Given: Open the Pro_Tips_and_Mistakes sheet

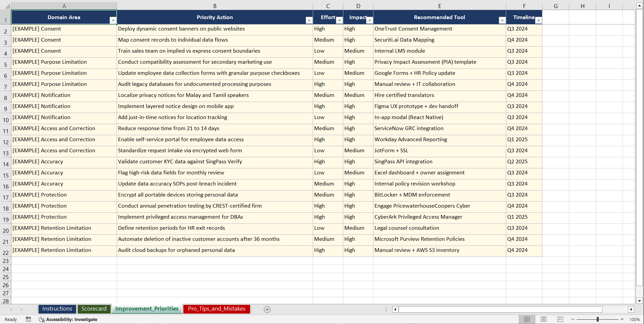Looking at the screenshot, I should (x=217, y=309).
